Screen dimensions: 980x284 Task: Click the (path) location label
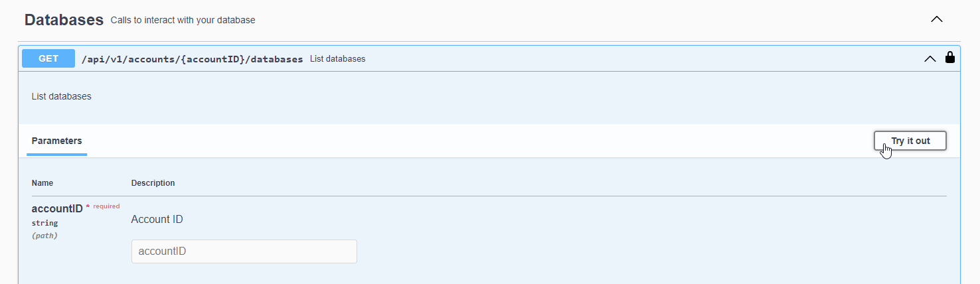click(44, 235)
